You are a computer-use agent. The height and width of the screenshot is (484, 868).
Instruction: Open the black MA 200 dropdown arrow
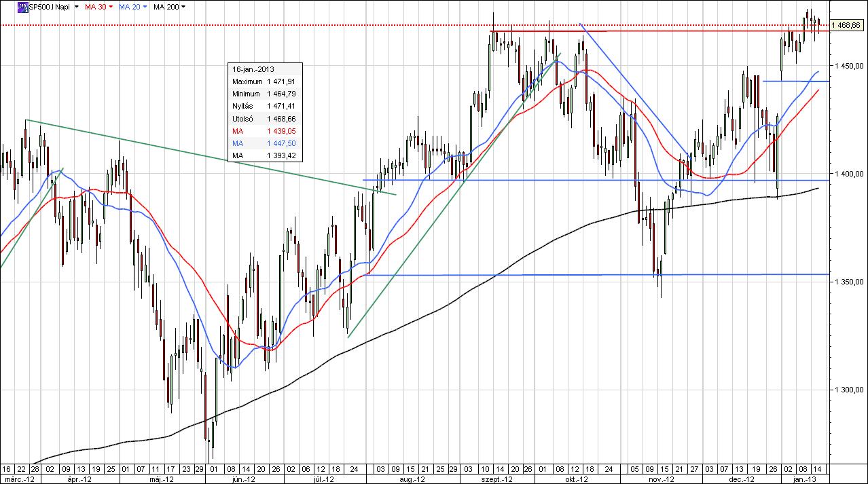[x=183, y=7]
